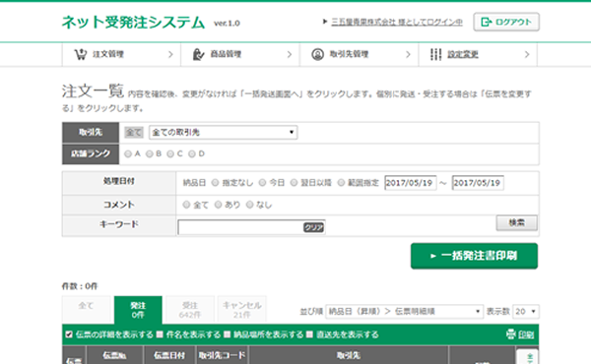Viewport: 591px width, 364px height.
Task: Expand chevron next to 注文管理
Action: (x=170, y=54)
